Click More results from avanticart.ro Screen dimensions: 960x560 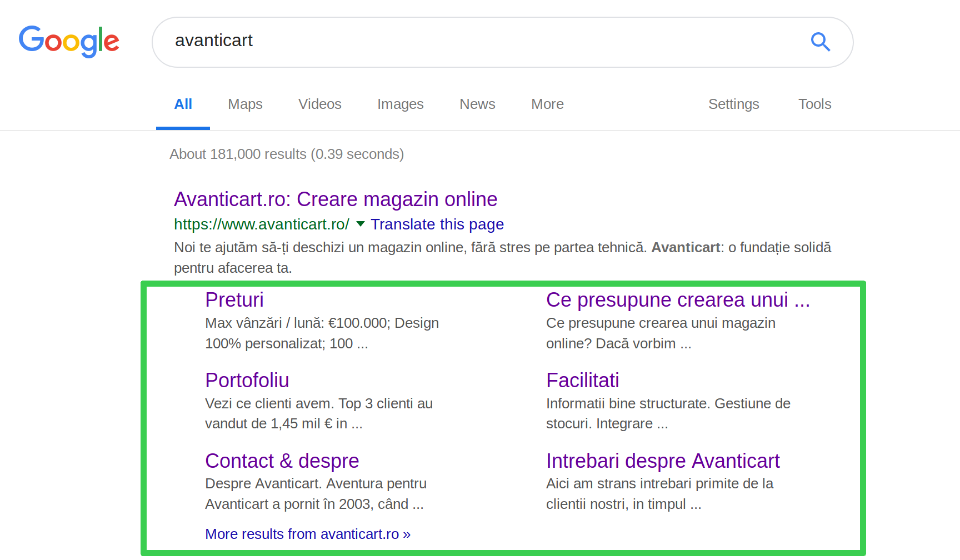click(x=308, y=534)
